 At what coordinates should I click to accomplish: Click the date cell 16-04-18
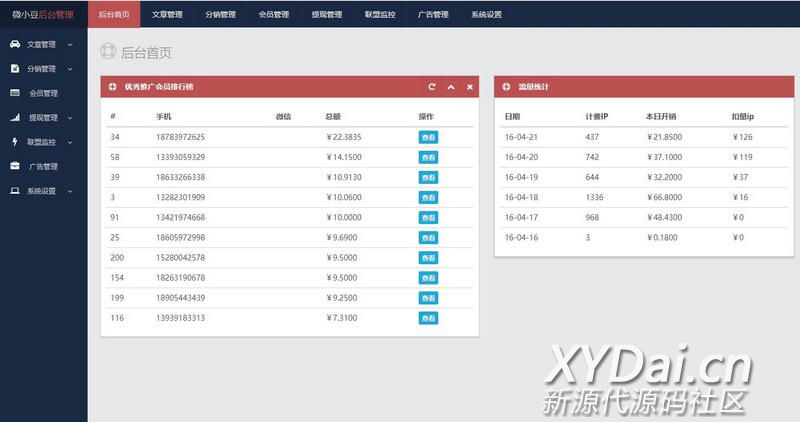[x=521, y=197]
